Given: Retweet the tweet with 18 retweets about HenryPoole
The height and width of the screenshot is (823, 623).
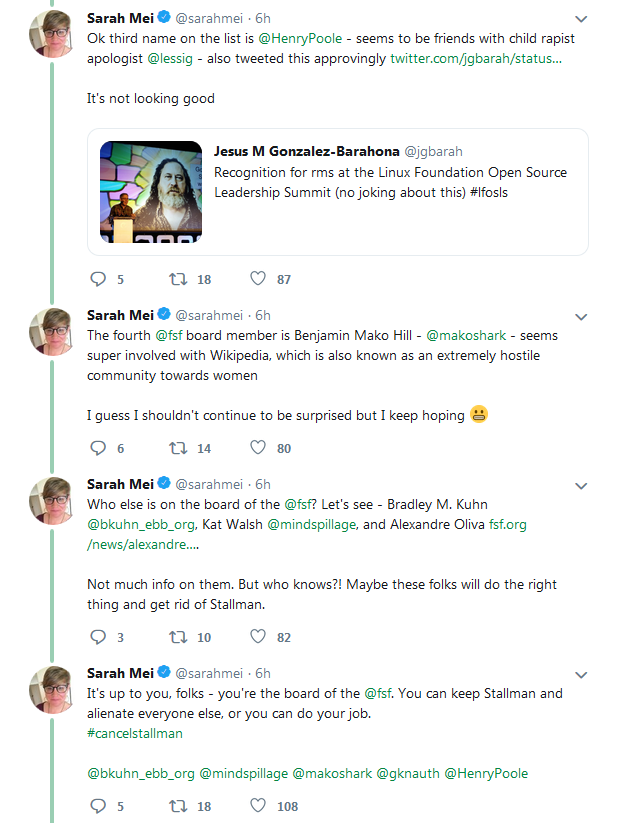Looking at the screenshot, I should click(178, 279).
